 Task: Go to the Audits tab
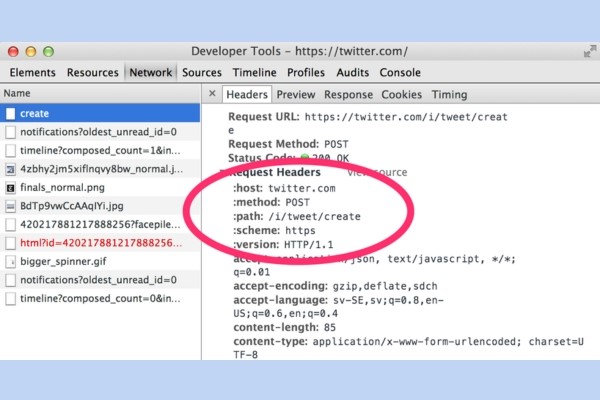coord(352,72)
